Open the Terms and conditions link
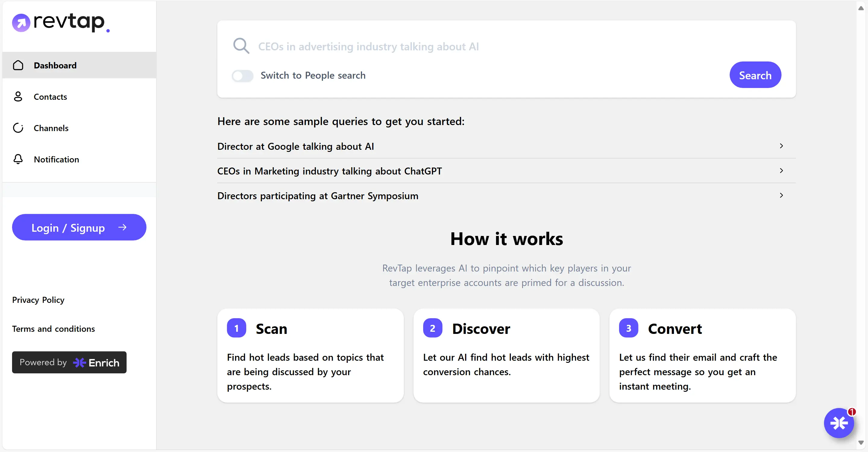This screenshot has height=452, width=868. click(x=53, y=329)
